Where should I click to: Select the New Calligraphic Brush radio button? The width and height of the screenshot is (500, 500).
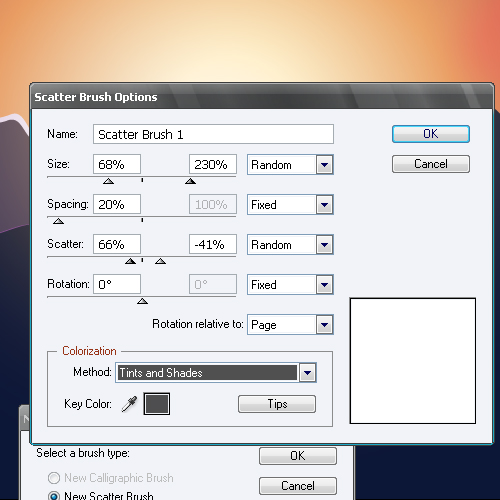click(54, 478)
